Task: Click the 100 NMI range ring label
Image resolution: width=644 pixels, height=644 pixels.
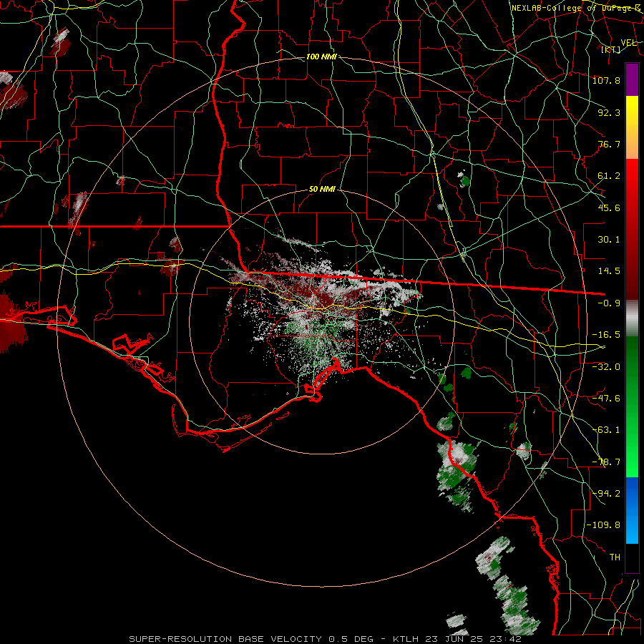Action: [321, 57]
